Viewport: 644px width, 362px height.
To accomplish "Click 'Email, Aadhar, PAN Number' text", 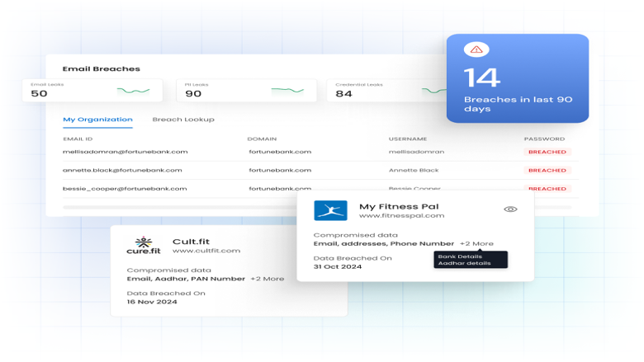I will point(186,279).
